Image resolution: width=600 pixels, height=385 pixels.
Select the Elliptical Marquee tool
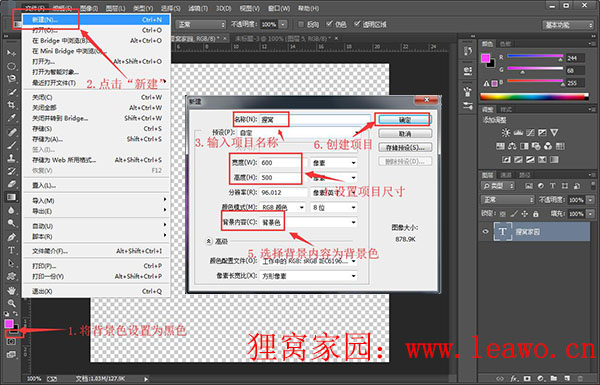(x=11, y=66)
